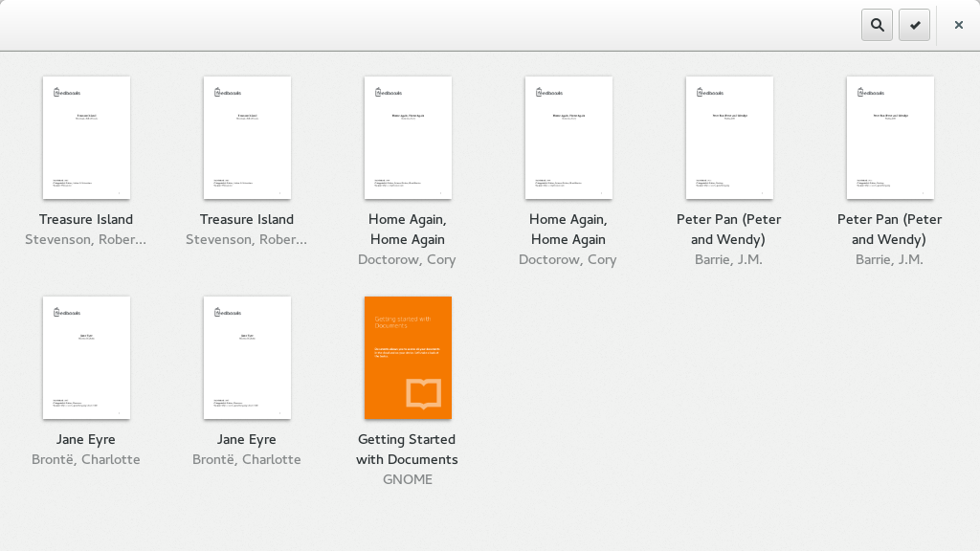Open the rightmost Peter Pan document thumbnail
Image resolution: width=980 pixels, height=551 pixels.
coord(890,138)
